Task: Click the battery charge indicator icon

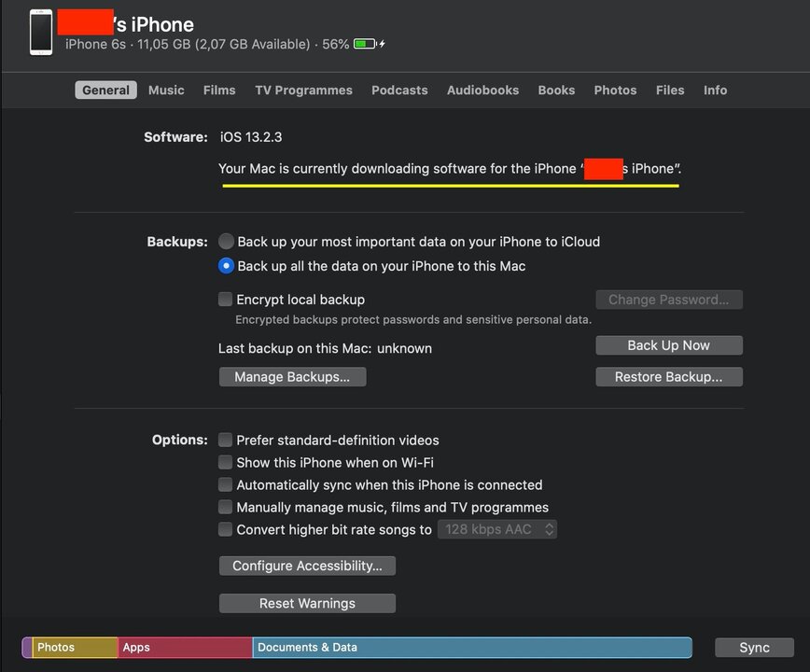Action: [x=369, y=44]
